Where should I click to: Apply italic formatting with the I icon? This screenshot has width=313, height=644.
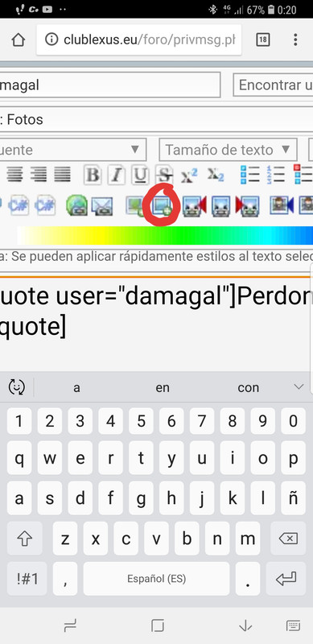click(x=117, y=175)
